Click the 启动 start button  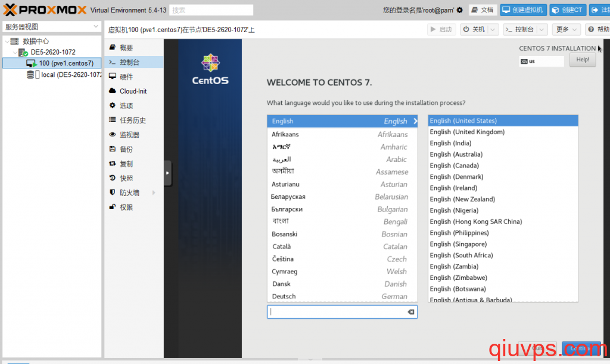[441, 29]
